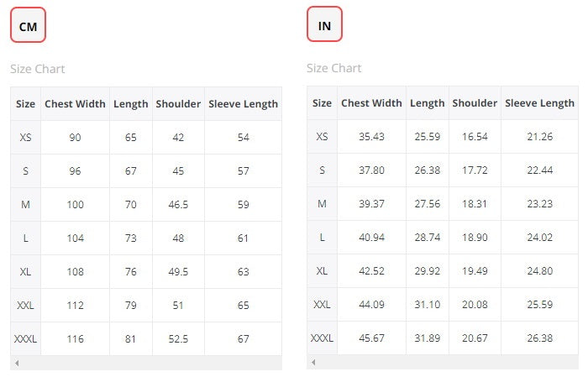The width and height of the screenshot is (588, 377).
Task: Click the Size header in CM table
Action: (x=26, y=104)
